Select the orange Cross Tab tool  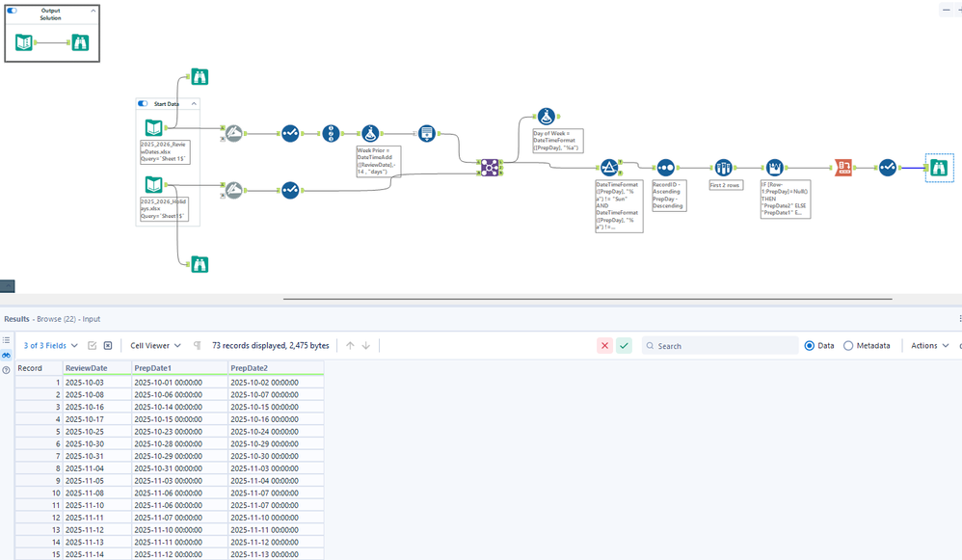[x=843, y=168]
